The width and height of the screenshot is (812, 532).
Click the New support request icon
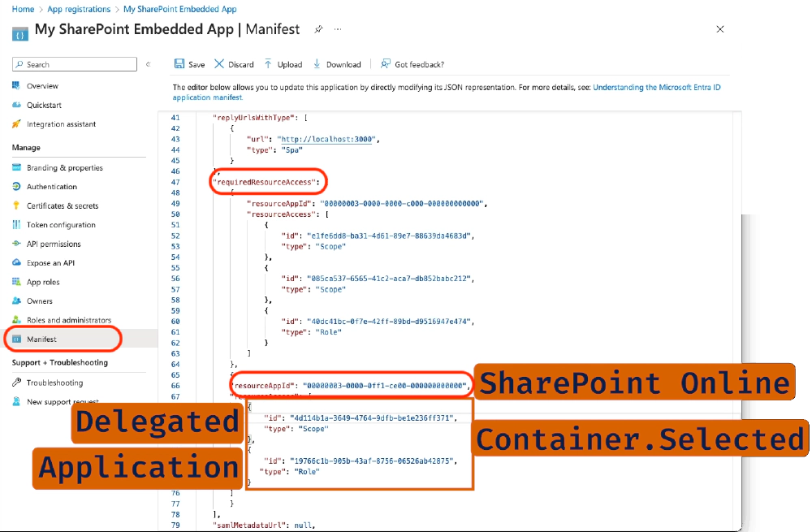[16, 401]
